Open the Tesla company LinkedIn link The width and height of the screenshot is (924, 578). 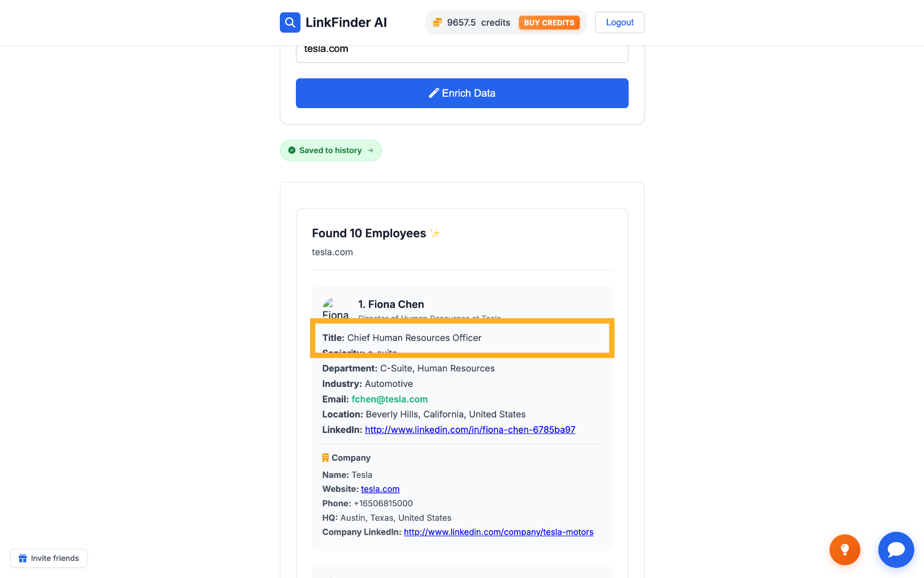[499, 532]
